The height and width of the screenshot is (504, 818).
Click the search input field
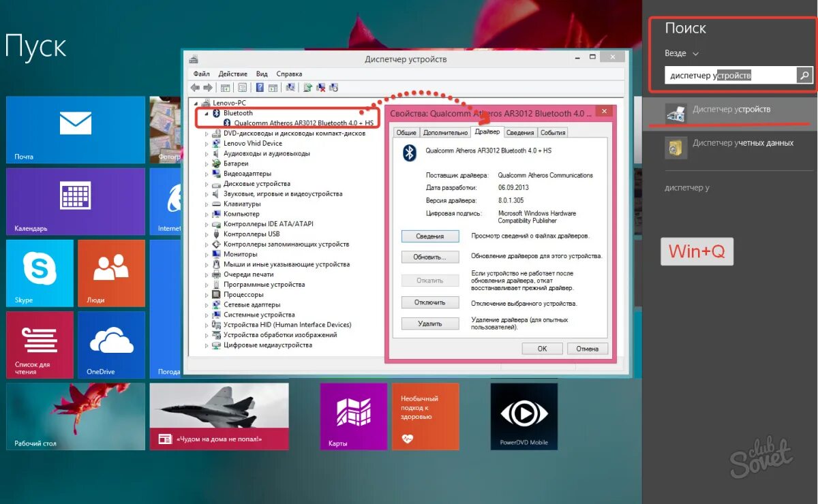pos(731,76)
